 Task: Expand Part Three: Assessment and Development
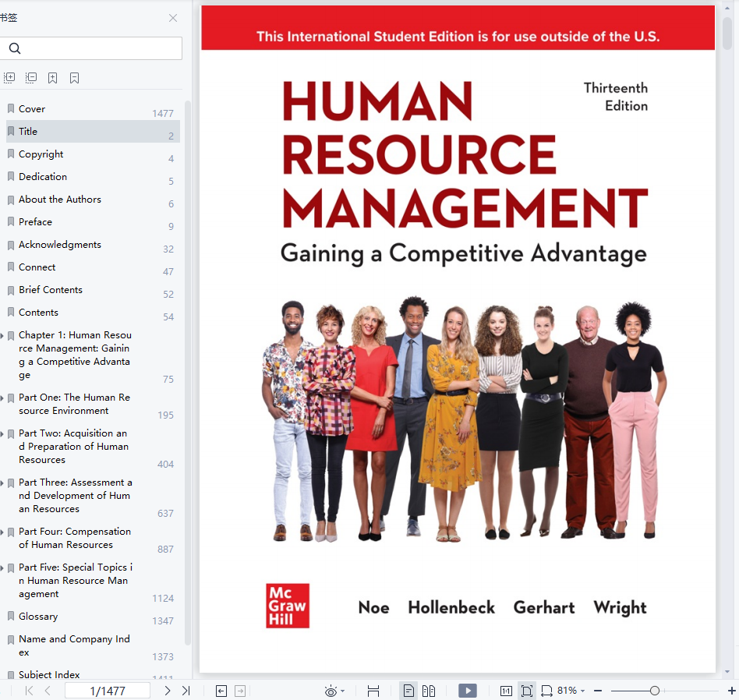coord(2,483)
